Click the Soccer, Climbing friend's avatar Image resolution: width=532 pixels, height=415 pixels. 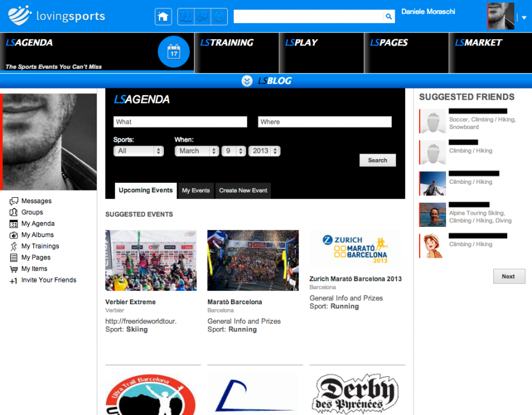point(433,121)
